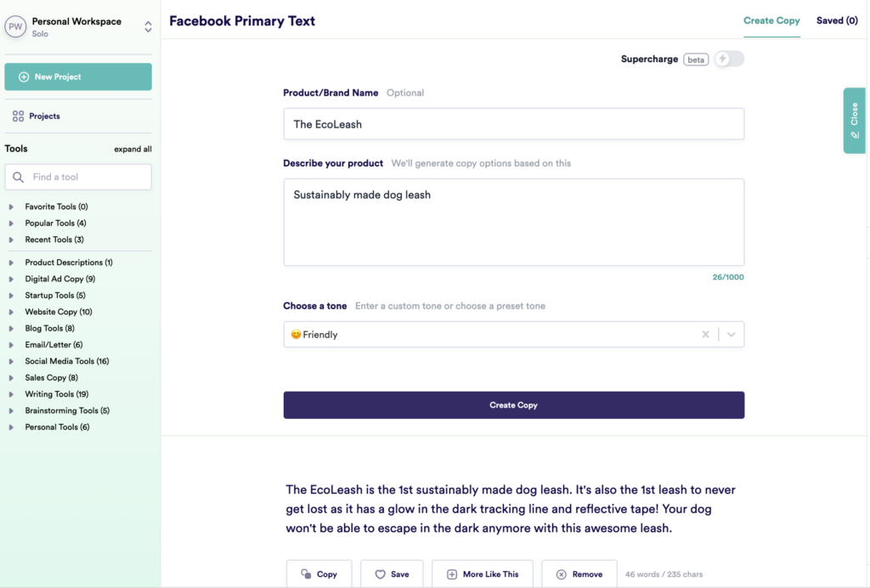
Task: Click the X icon to remove the generated copy
Action: (x=562, y=574)
